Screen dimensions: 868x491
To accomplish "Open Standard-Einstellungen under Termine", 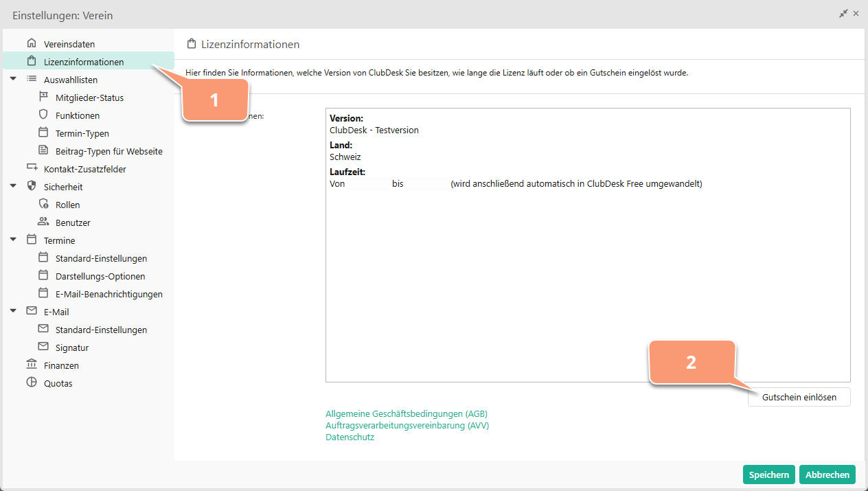I will 101,258.
